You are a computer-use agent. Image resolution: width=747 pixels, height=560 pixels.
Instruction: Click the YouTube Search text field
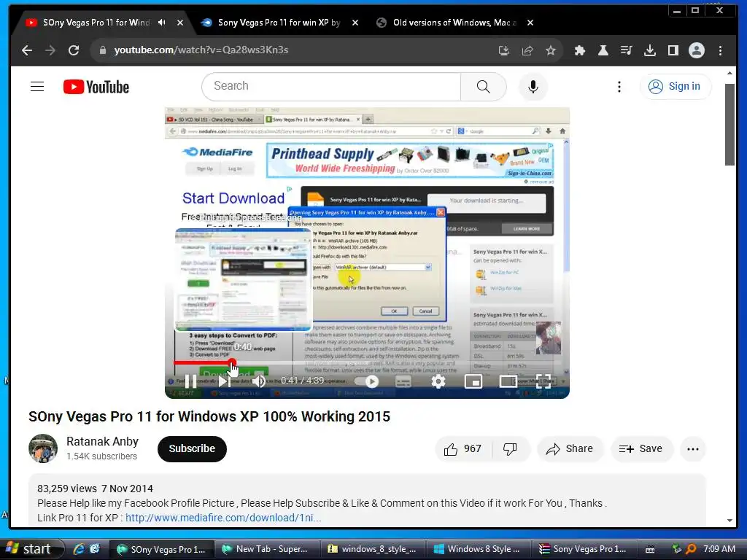coord(331,86)
